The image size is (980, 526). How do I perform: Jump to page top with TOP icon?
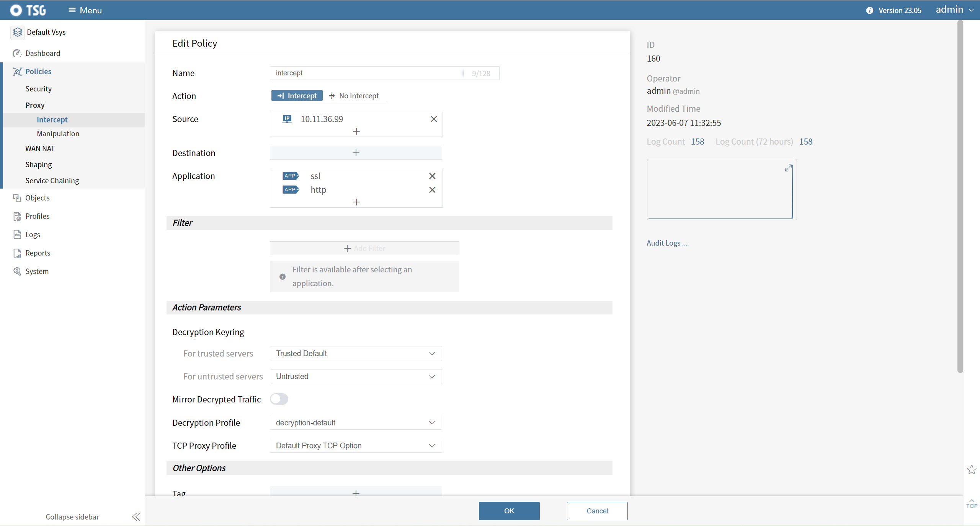coord(972,504)
